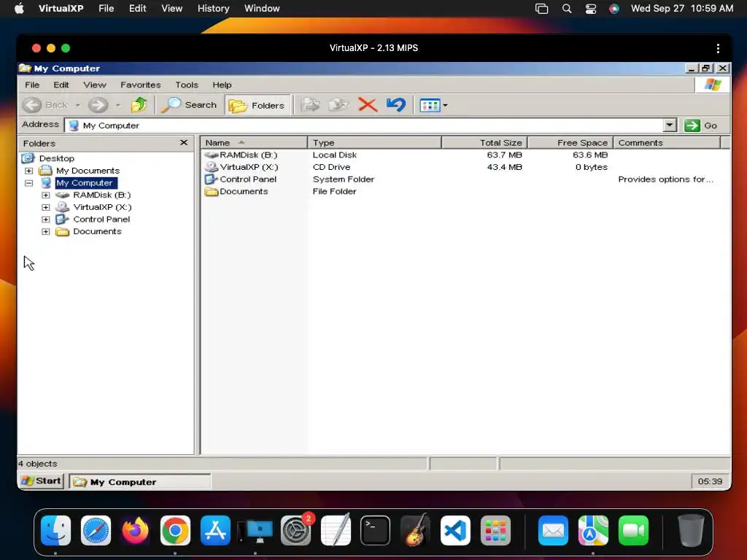The width and height of the screenshot is (747, 560).
Task: Open the Edit menu in My Computer
Action: tap(61, 85)
